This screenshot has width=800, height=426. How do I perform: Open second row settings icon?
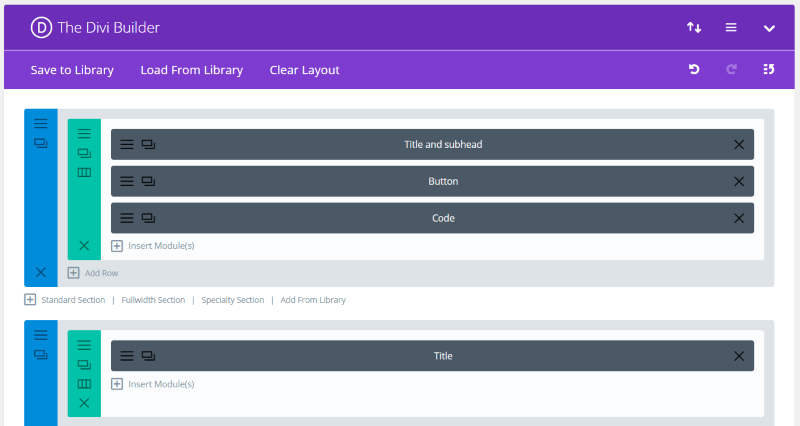click(x=84, y=345)
